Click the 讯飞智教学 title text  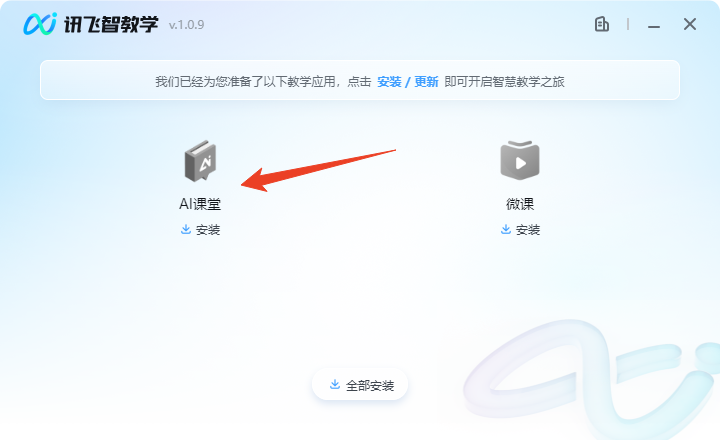click(x=111, y=24)
